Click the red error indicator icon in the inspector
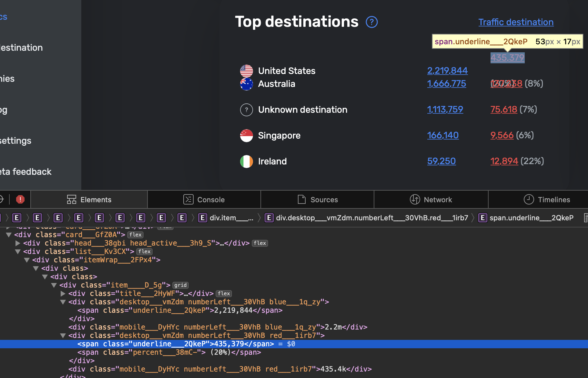 click(x=20, y=199)
